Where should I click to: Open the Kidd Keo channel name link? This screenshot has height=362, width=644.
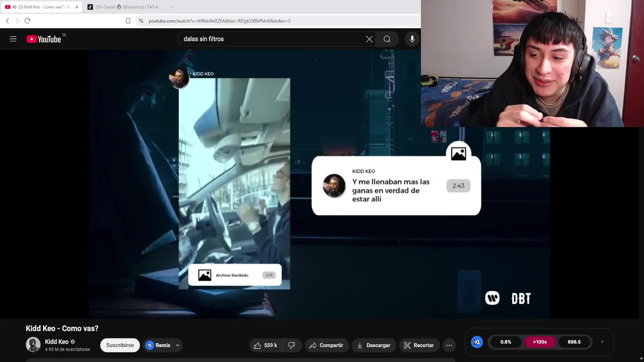coord(56,342)
